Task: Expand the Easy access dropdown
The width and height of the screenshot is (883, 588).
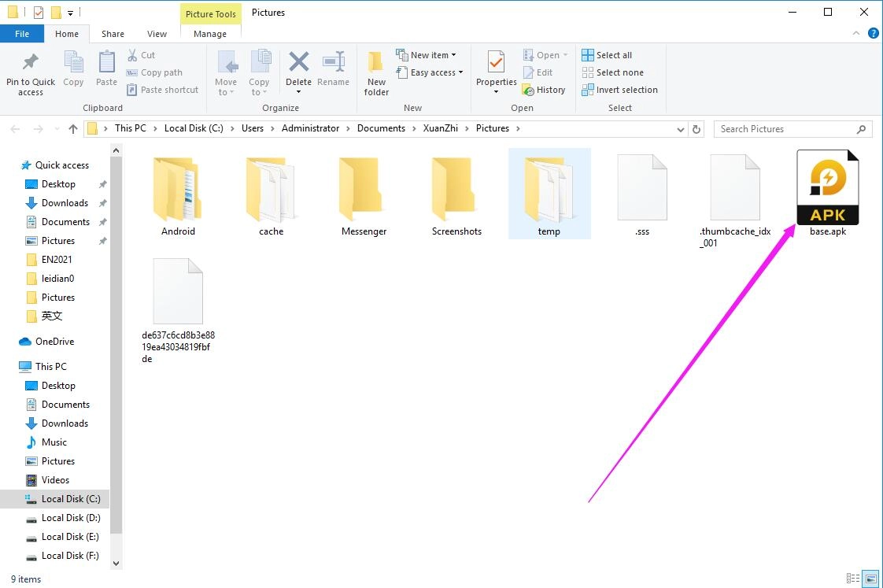Action: (430, 72)
